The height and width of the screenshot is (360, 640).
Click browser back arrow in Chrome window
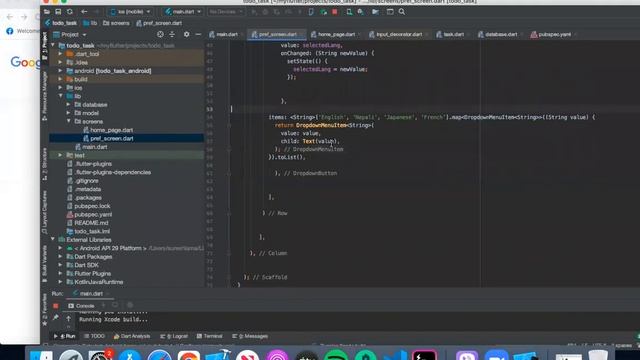(10, 17)
